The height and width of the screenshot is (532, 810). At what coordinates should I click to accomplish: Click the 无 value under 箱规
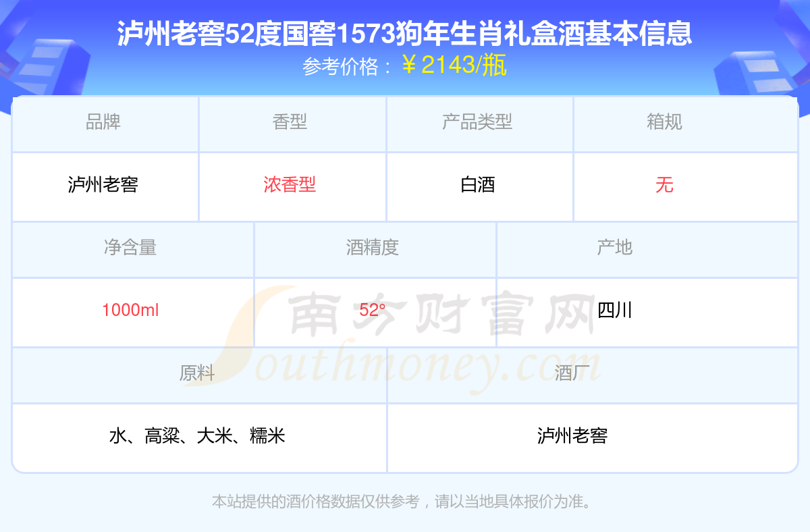pyautogui.click(x=664, y=185)
